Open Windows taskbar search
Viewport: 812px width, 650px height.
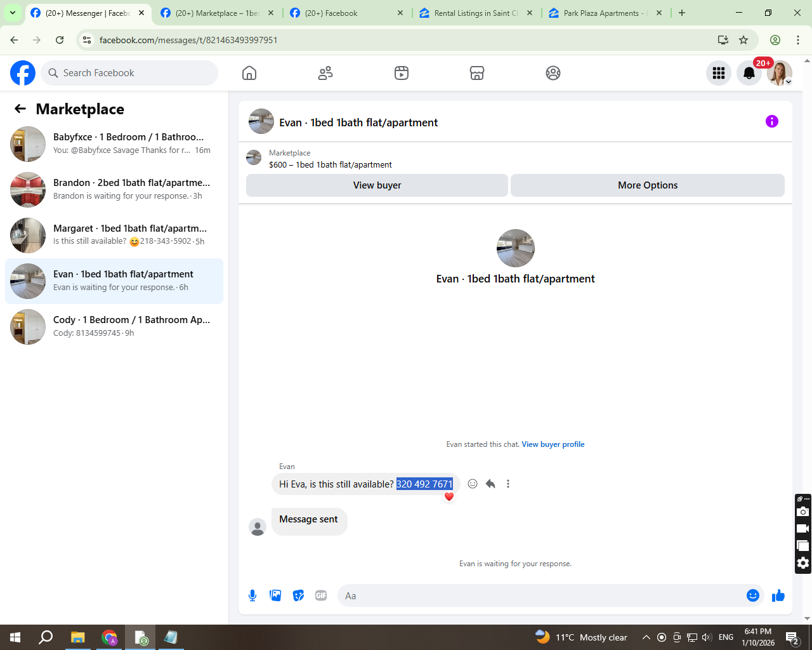tap(46, 637)
